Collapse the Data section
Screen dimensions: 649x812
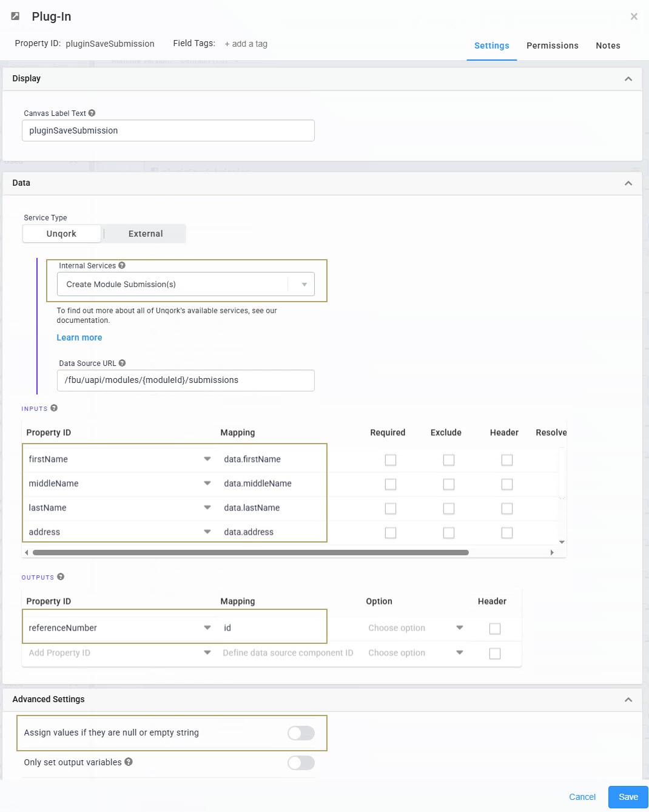click(x=628, y=183)
